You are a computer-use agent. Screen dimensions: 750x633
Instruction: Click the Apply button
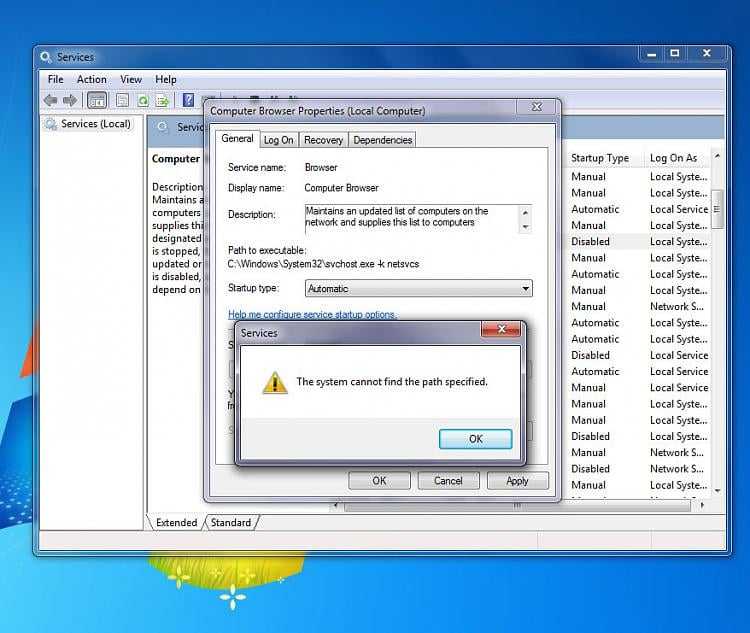(x=517, y=481)
